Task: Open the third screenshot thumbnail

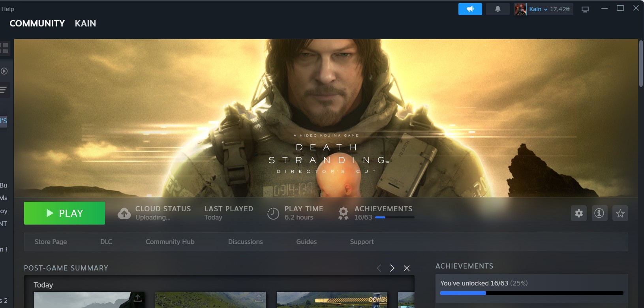Action: click(332, 300)
